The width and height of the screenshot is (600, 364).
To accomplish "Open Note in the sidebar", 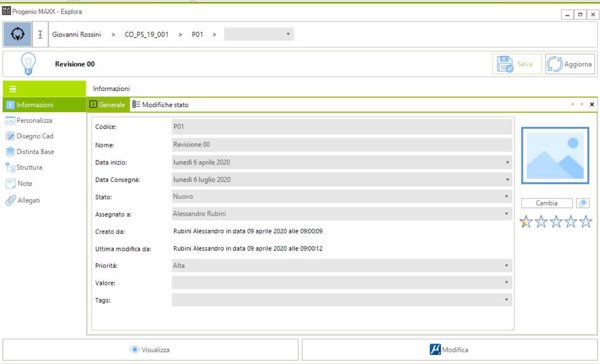I will coord(44,184).
